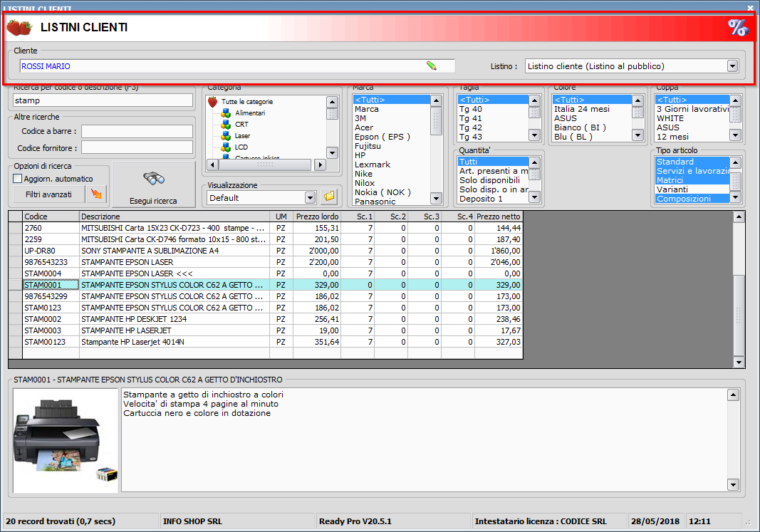
Task: Click down arrow of the Colore list scrollbar
Action: click(638, 135)
